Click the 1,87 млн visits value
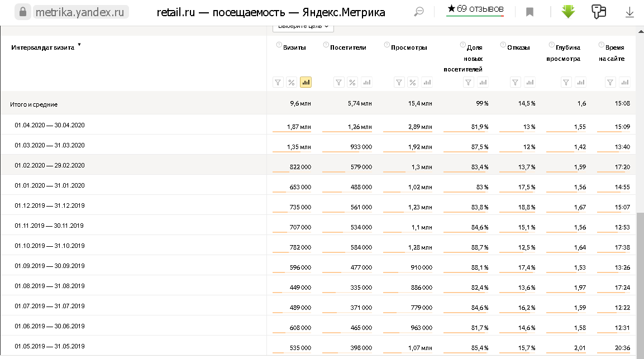 click(299, 127)
